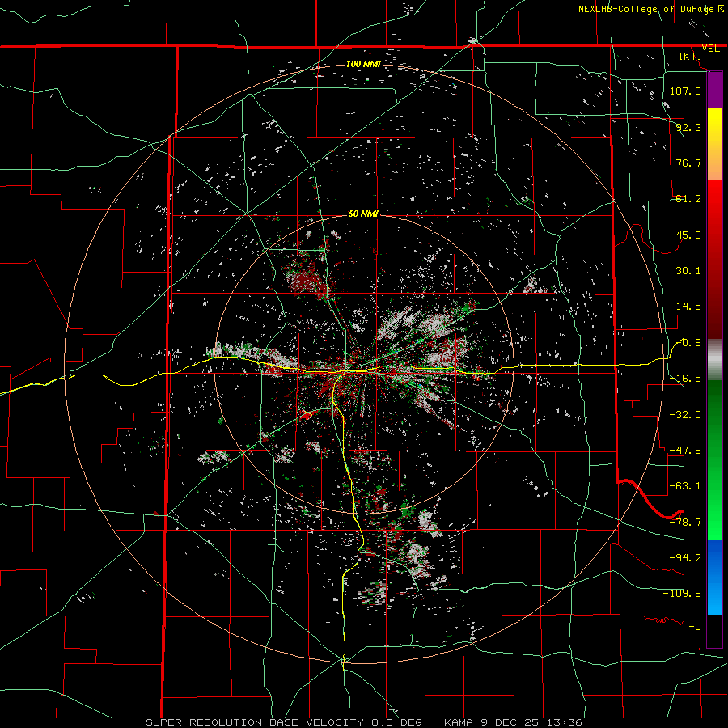Viewport: 728px width, 728px height.
Task: Click the VEL legend title
Action: tap(710, 49)
